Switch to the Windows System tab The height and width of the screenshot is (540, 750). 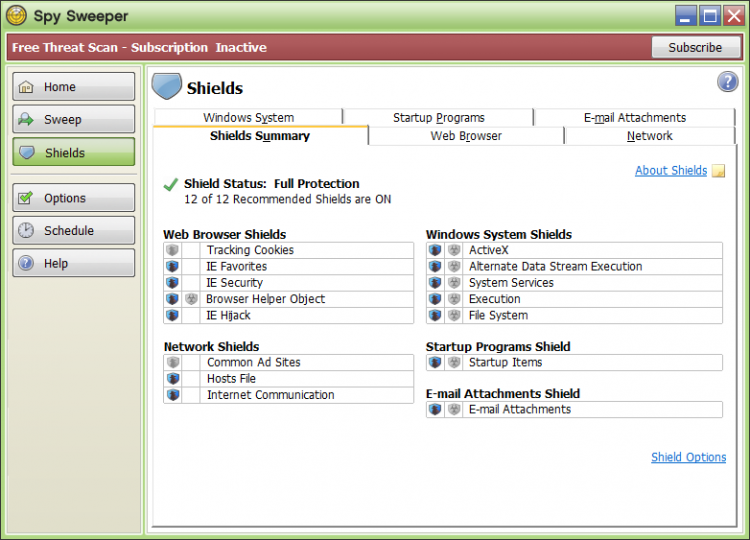(248, 117)
